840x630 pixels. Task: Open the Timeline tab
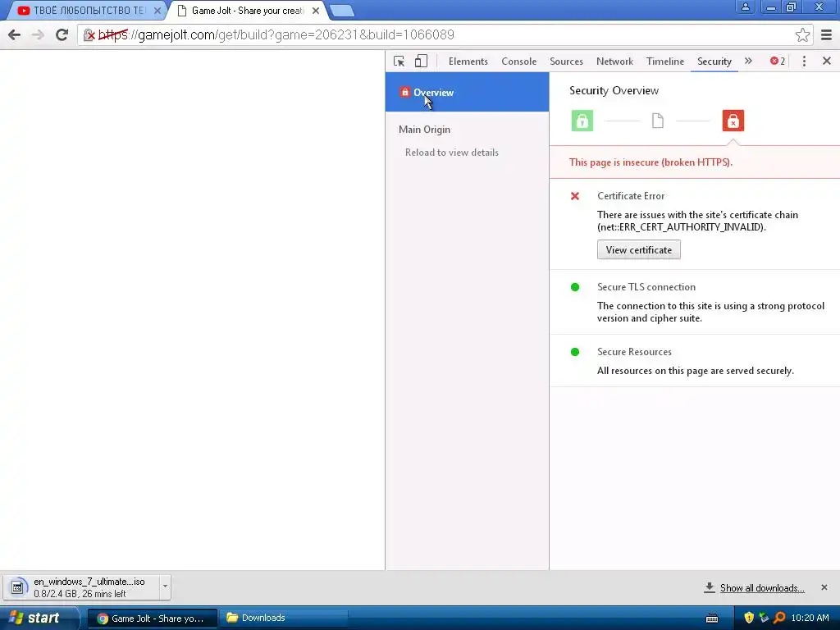[x=664, y=62]
